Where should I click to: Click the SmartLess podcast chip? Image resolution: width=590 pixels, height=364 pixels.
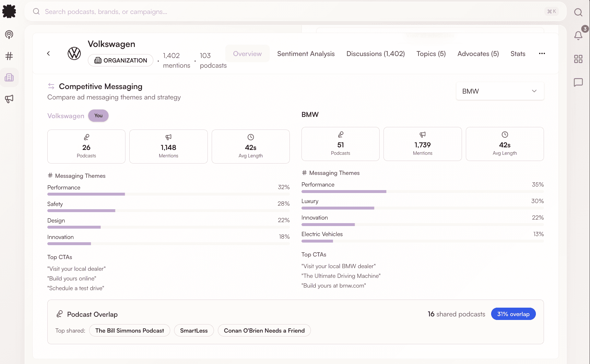(x=194, y=330)
